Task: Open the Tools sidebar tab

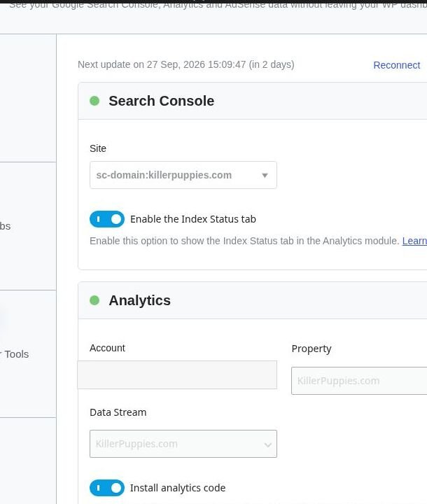Action: (x=15, y=354)
